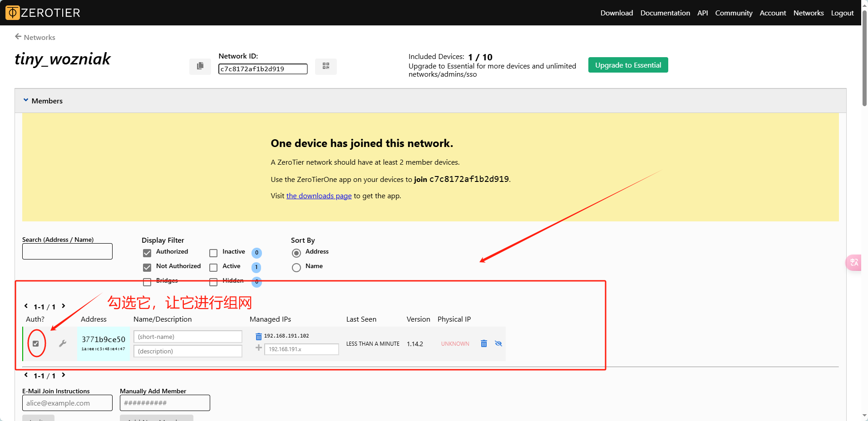Click the E-Mail Join Instructions field
The width and height of the screenshot is (868, 421).
tap(67, 403)
